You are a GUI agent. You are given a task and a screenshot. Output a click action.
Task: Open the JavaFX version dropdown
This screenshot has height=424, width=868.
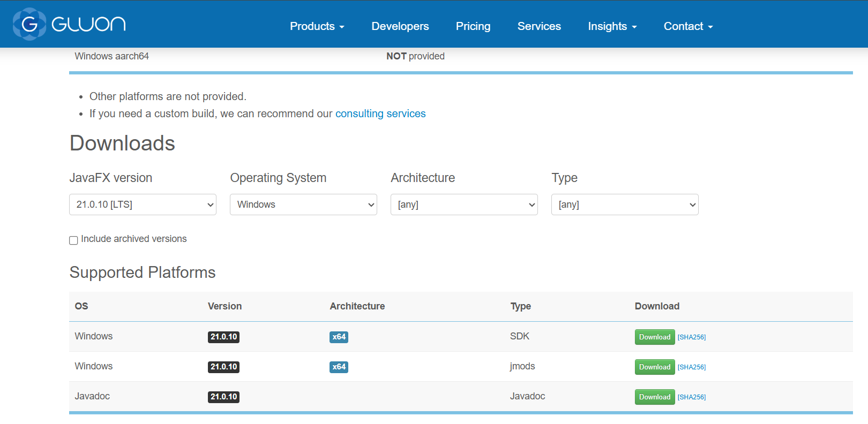(143, 205)
